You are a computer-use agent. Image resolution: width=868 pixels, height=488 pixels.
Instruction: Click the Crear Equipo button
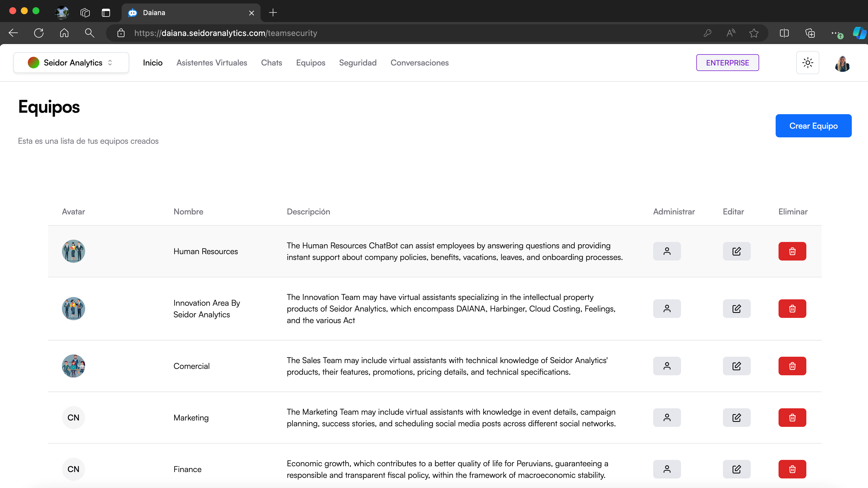pos(813,126)
